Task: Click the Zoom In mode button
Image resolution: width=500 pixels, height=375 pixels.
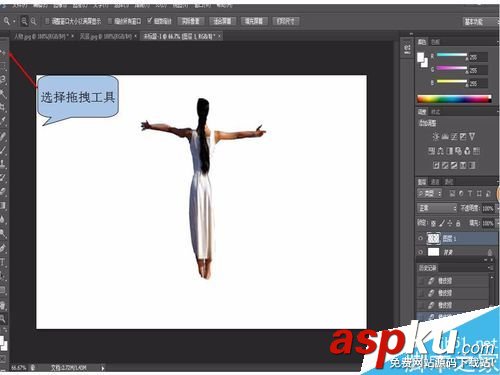Action: (24, 21)
